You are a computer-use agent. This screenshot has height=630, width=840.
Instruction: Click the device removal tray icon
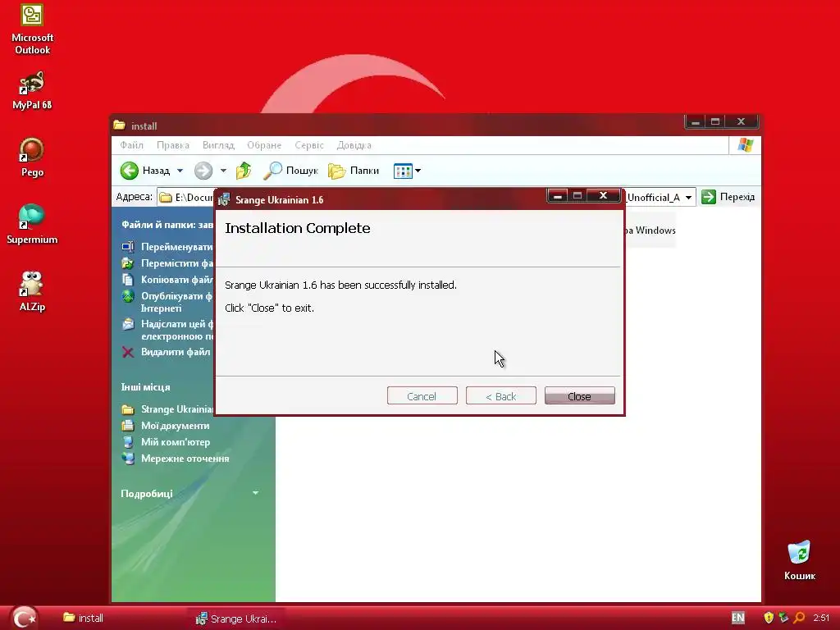coord(783,618)
